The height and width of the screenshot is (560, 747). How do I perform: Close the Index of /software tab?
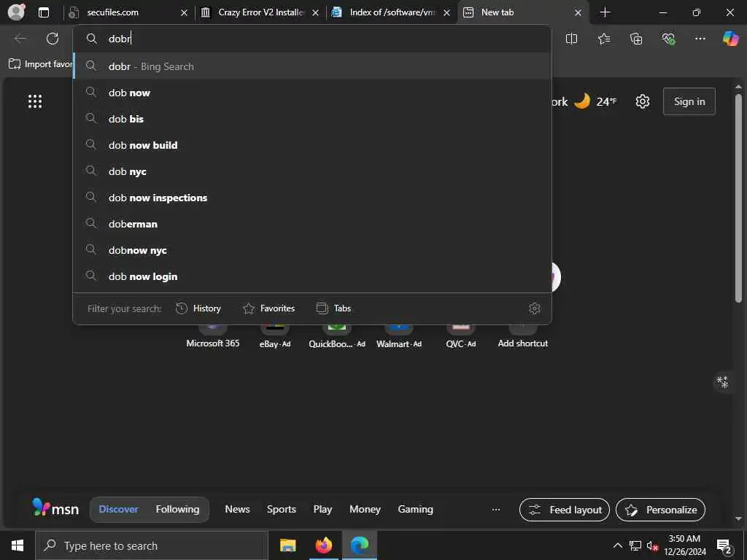click(446, 13)
